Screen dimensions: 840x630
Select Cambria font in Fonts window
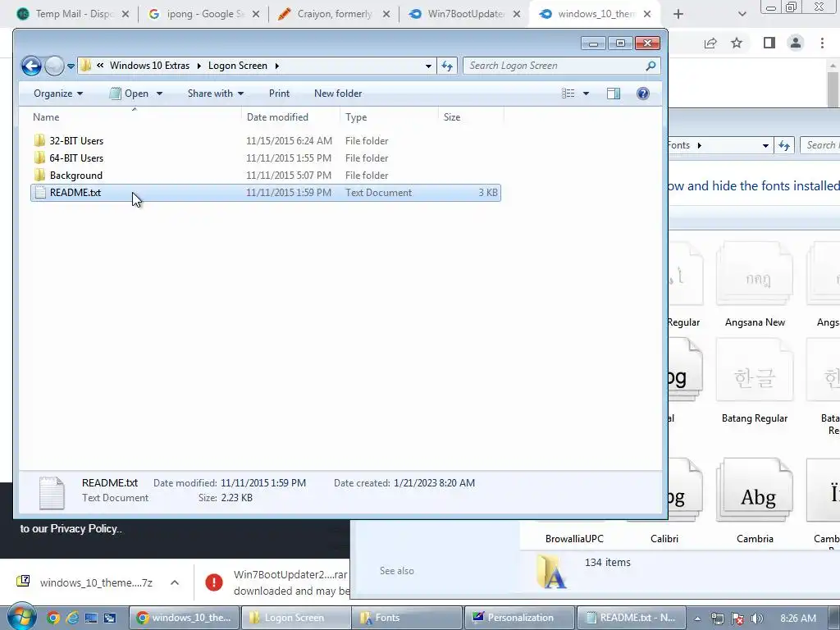tap(755, 501)
